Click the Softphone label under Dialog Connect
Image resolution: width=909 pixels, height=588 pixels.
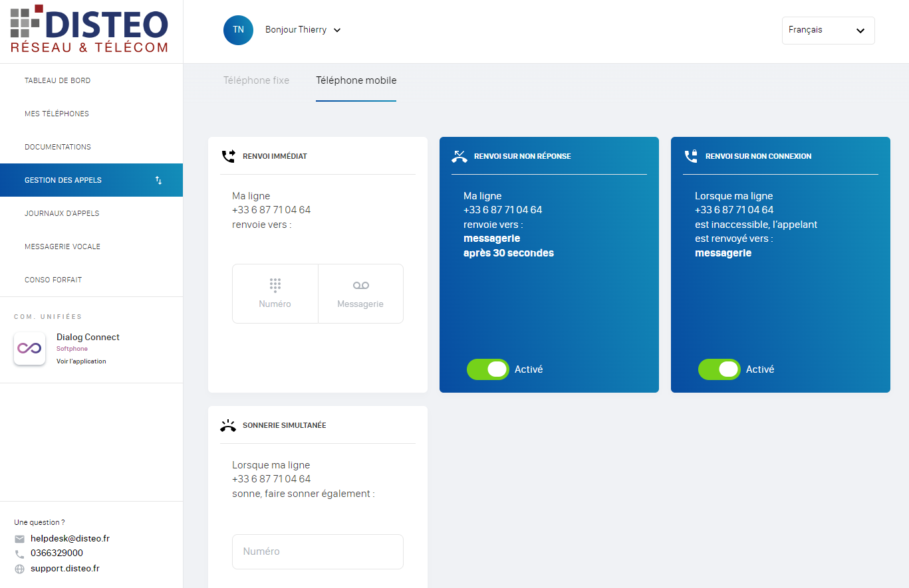tap(72, 349)
